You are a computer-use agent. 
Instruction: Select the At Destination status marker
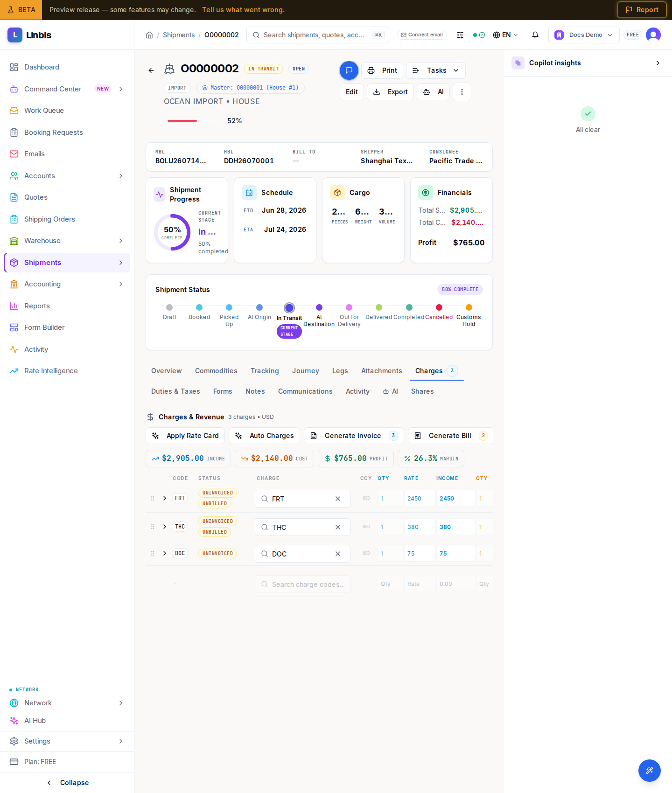pyautogui.click(x=319, y=307)
